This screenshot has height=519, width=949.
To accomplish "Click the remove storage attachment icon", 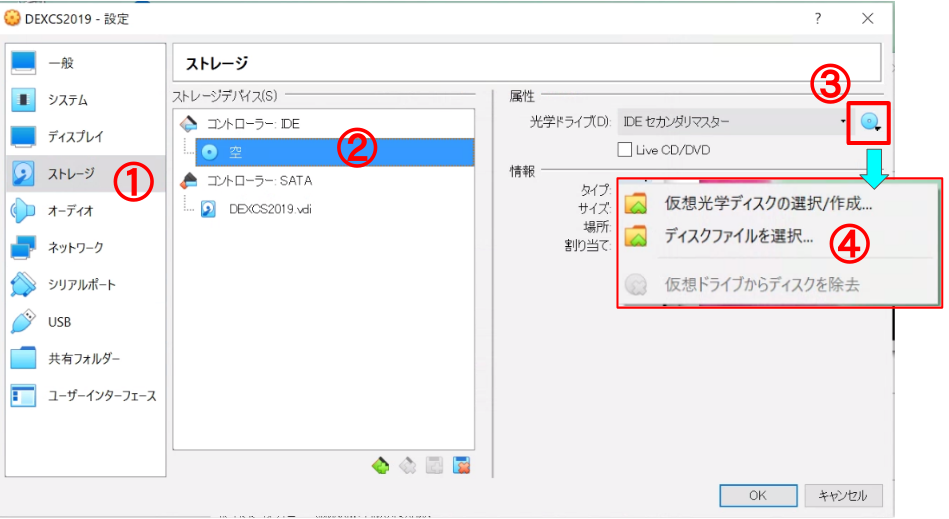I will (x=461, y=465).
